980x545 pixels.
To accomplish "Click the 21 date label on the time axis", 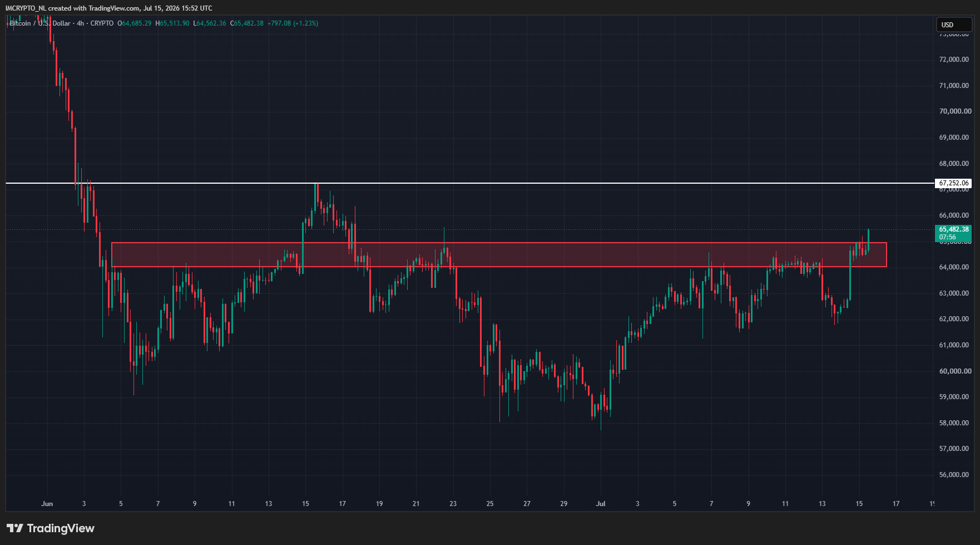I will tap(416, 504).
